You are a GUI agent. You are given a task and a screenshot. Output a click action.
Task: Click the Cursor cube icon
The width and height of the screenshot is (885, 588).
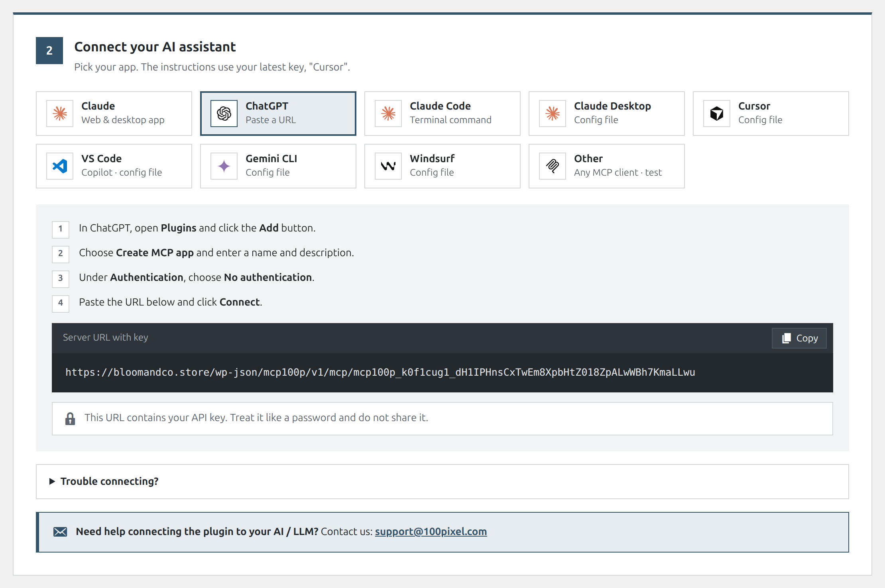tap(717, 114)
